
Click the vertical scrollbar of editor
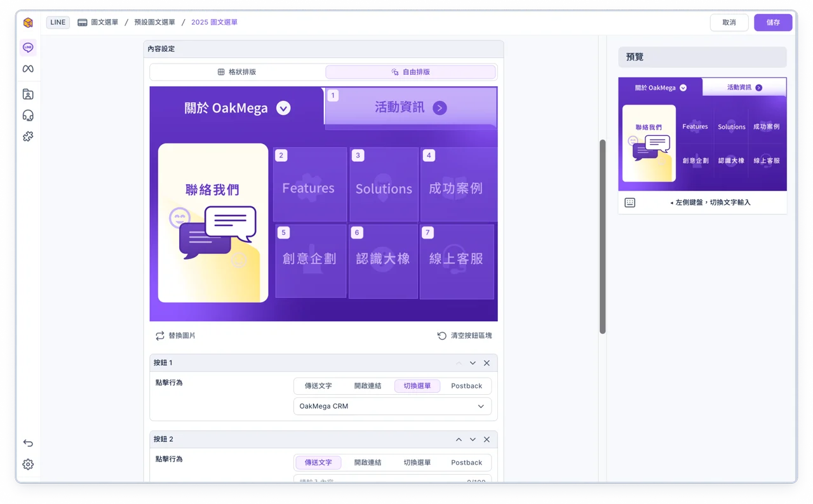pos(603,236)
